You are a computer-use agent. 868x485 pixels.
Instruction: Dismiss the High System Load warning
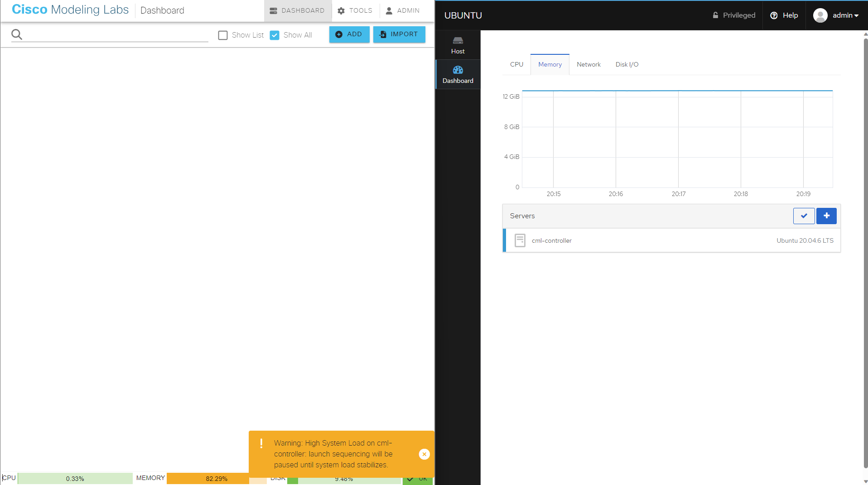coord(424,454)
